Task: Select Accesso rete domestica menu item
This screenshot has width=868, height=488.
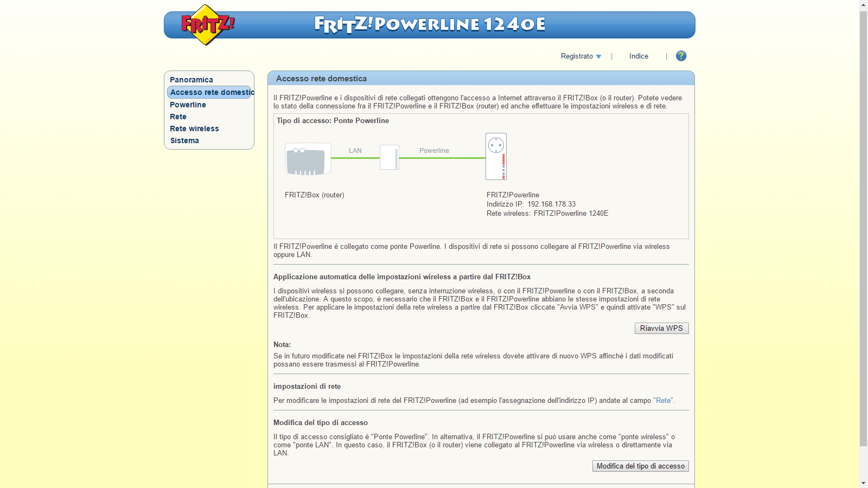Action: click(209, 92)
